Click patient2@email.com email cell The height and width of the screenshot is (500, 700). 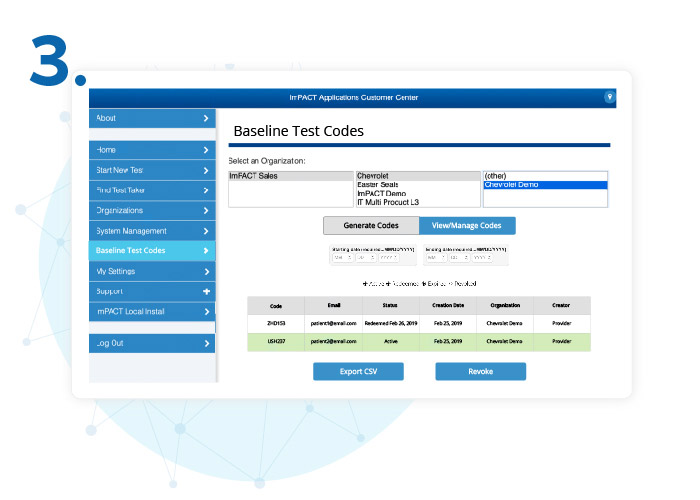pos(333,342)
